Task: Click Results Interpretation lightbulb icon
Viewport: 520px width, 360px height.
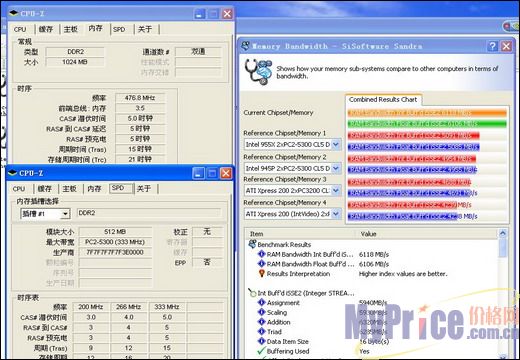Action: 262,273
